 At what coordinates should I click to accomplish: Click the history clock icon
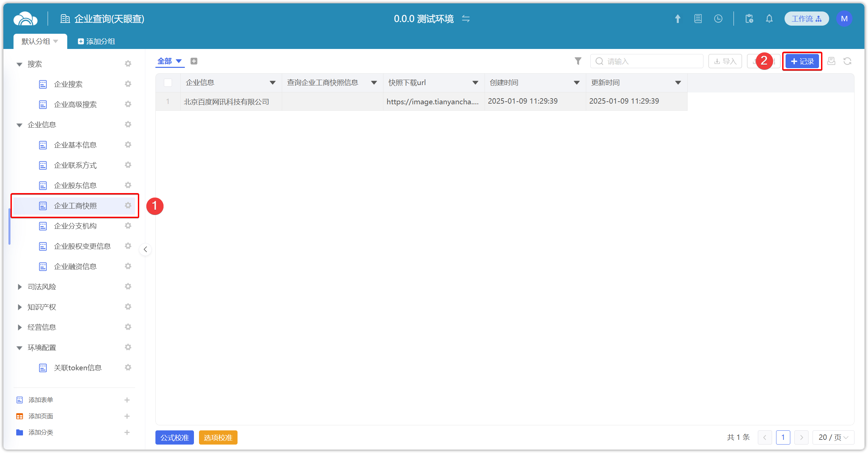[718, 19]
